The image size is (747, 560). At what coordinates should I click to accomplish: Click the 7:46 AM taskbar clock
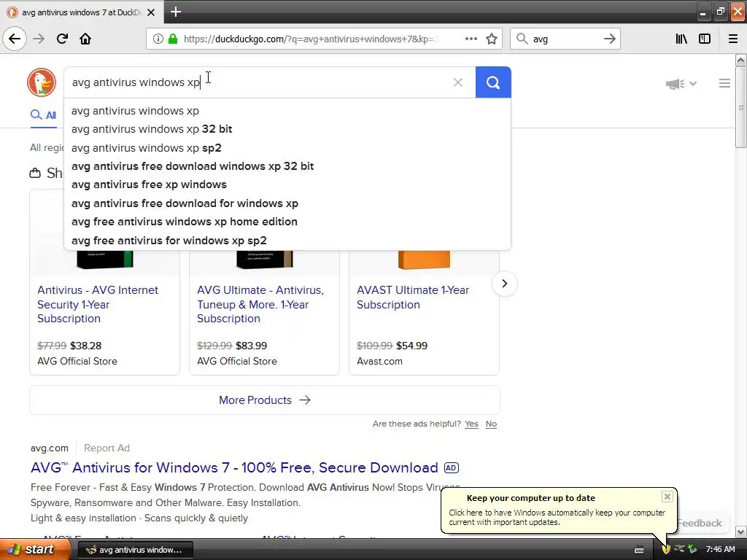(720, 550)
